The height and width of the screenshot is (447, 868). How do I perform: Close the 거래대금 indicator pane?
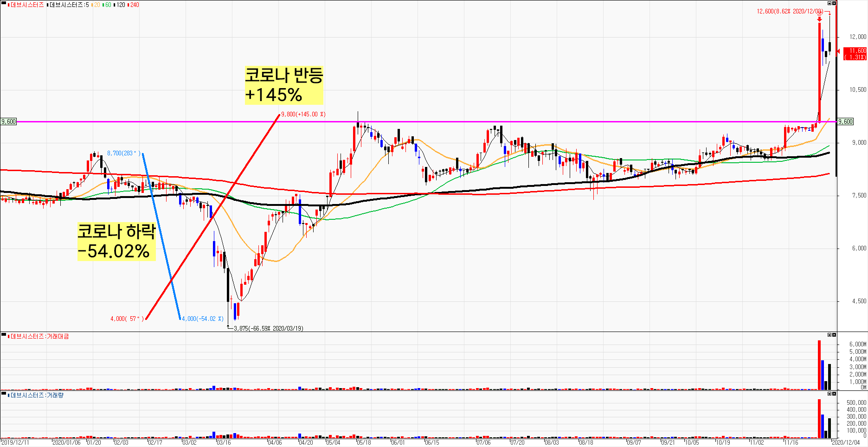[x=834, y=335]
